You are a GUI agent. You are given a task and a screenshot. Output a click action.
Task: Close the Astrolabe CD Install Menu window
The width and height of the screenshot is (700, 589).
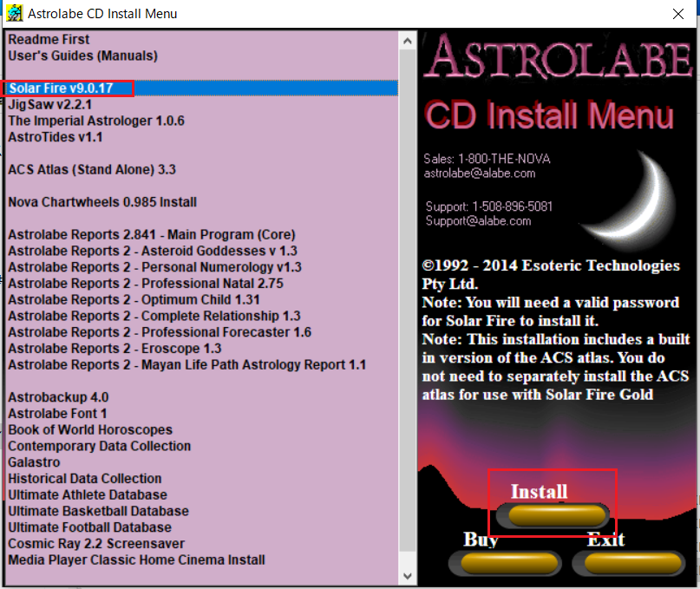tap(677, 13)
